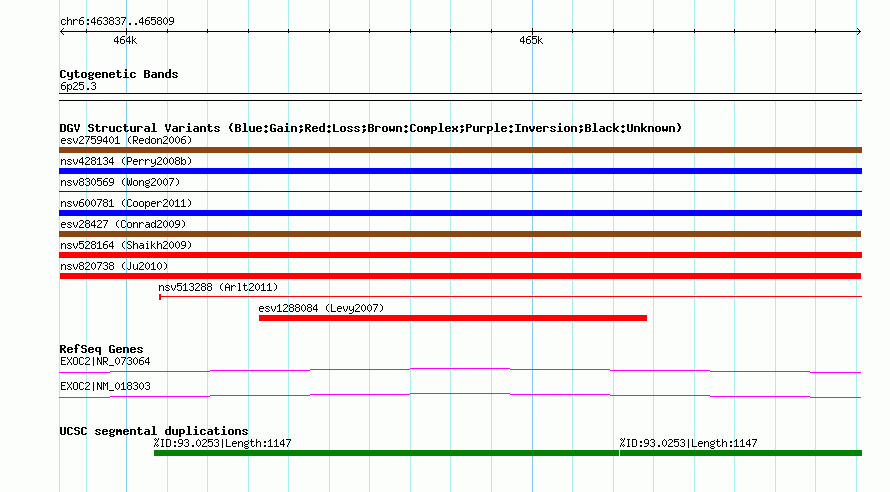Click the 465k ruler tick label

(x=531, y=40)
